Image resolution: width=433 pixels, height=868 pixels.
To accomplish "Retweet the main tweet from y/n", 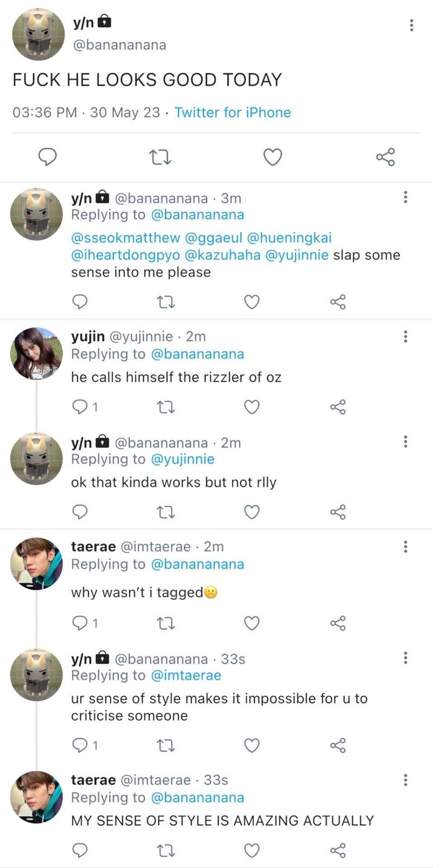I will [x=160, y=157].
